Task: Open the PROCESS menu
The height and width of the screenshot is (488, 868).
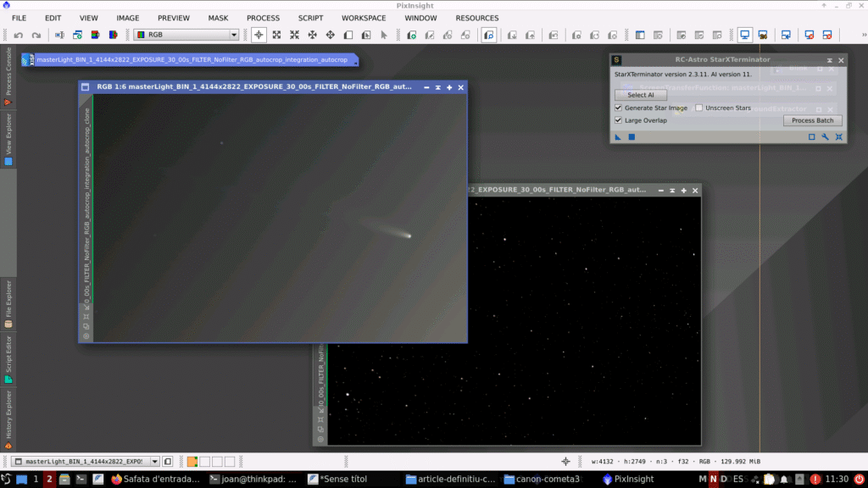Action: [x=263, y=18]
